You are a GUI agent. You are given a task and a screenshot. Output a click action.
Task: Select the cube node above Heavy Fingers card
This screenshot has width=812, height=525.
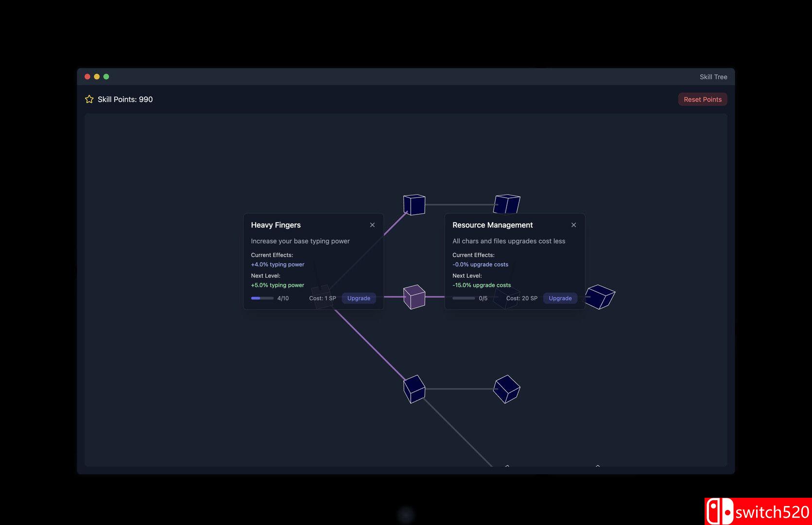click(415, 205)
